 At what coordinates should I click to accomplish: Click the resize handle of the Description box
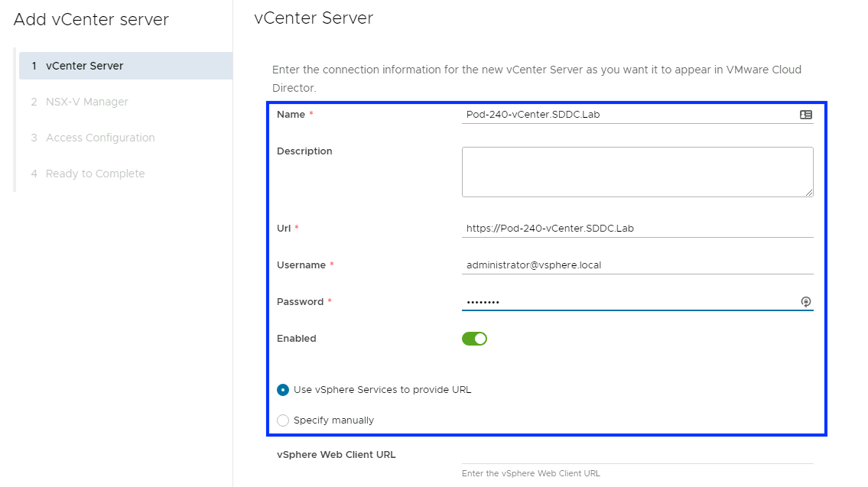tap(809, 193)
